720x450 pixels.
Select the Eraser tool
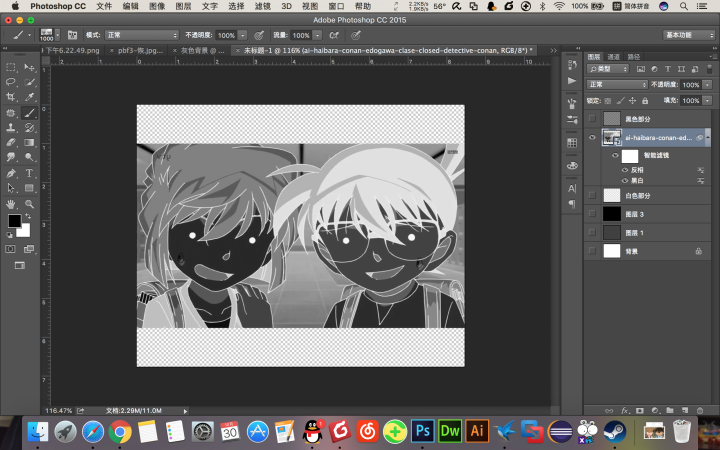tap(11, 142)
